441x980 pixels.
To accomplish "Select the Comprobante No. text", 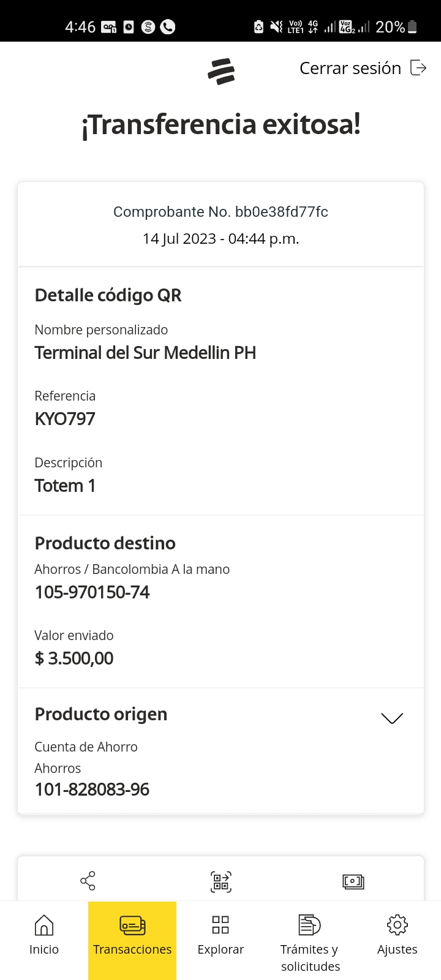I will pyautogui.click(x=221, y=212).
